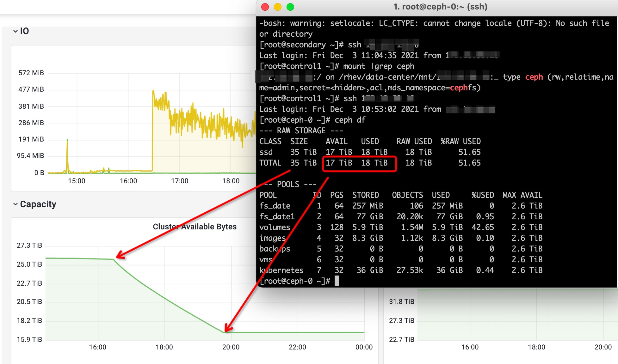Click the red ceph word after type
This screenshot has height=364, width=618.
pos(534,77)
